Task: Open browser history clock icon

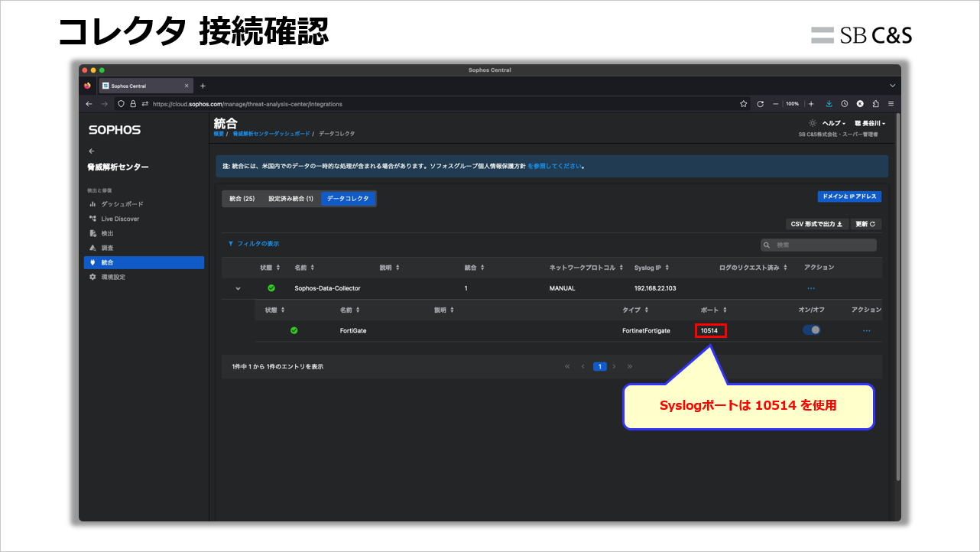Action: point(845,103)
